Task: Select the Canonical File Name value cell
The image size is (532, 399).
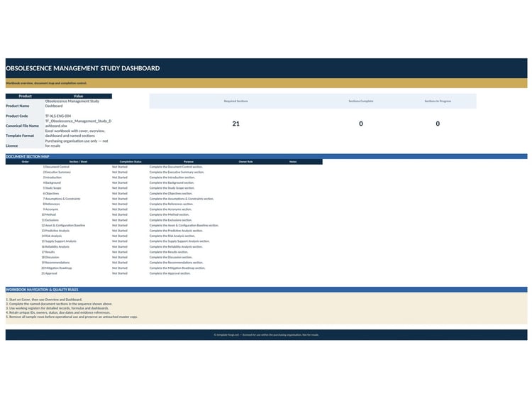Action: pos(78,124)
